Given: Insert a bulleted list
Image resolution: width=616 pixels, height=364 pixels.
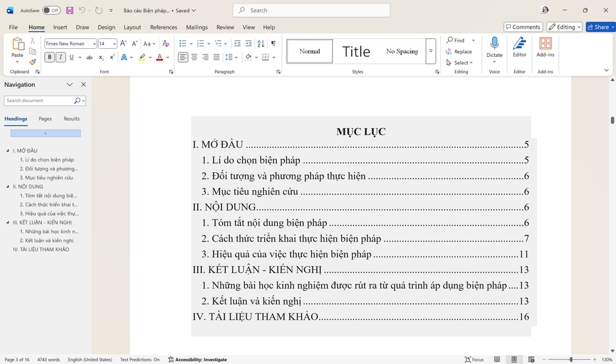Looking at the screenshot, I should pos(182,44).
